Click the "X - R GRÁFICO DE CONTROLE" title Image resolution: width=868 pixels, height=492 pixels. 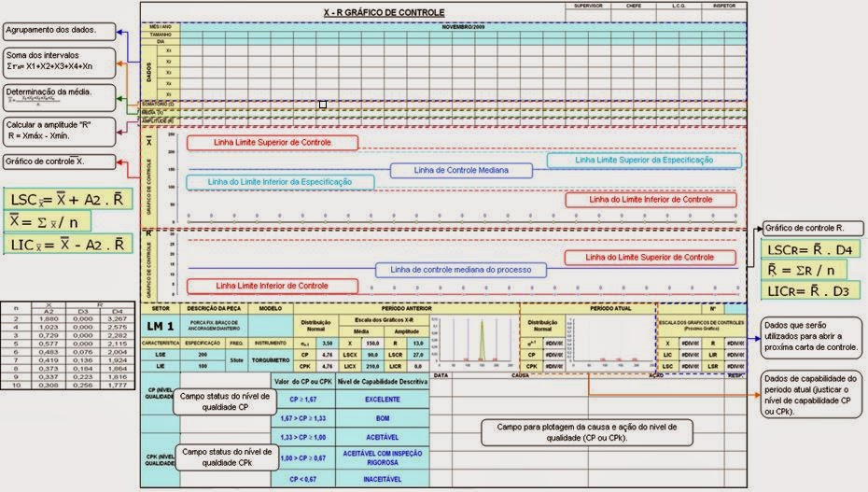click(x=385, y=12)
